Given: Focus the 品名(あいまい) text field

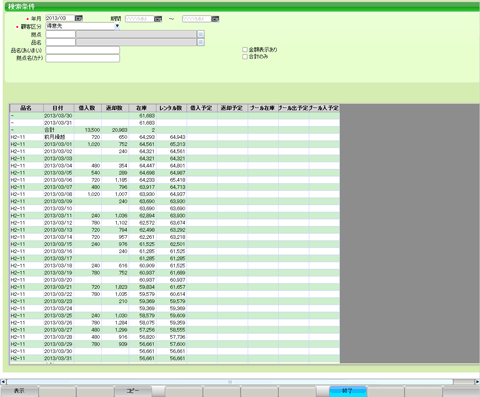Looking at the screenshot, I should pyautogui.click(x=83, y=50).
